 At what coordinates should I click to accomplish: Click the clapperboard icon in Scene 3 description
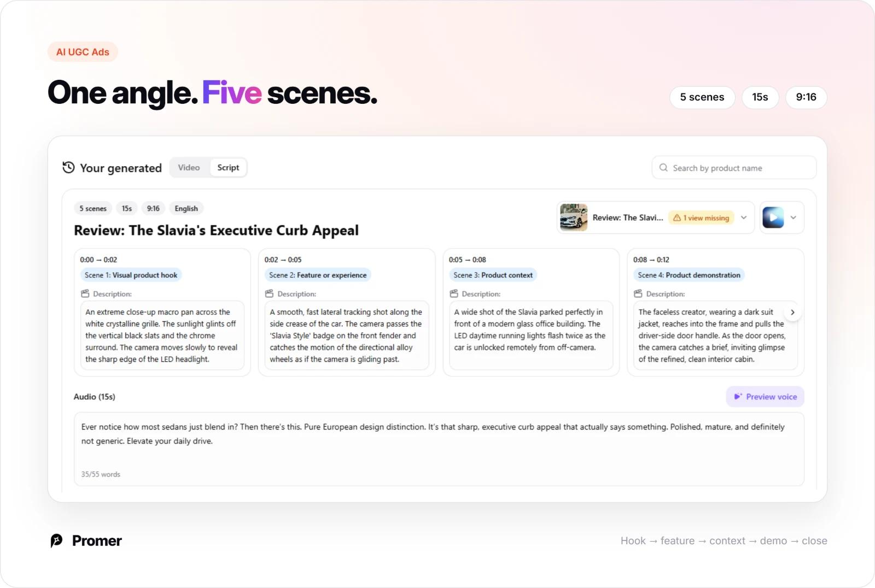(454, 293)
